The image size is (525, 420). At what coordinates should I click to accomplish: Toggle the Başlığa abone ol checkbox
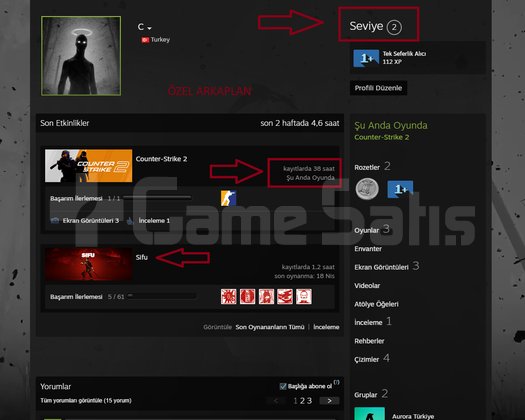pyautogui.click(x=283, y=386)
